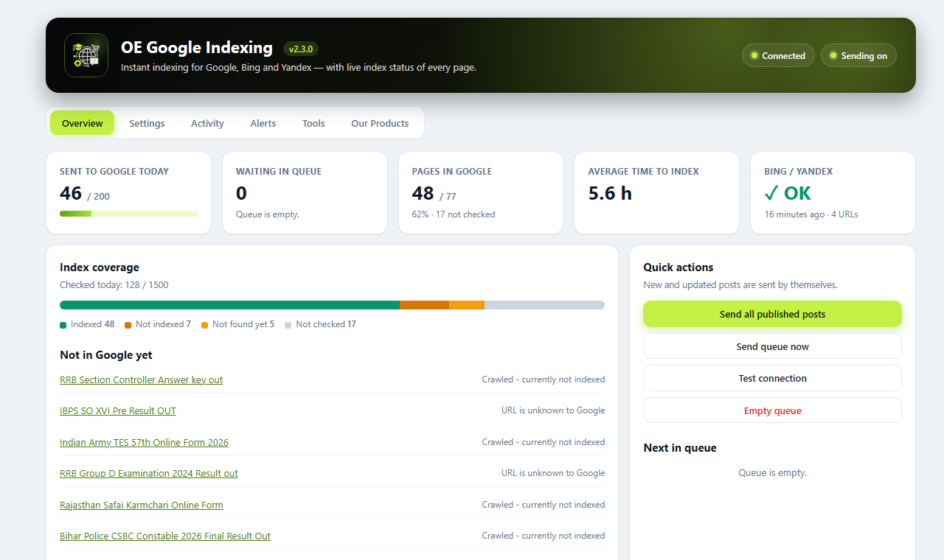The height and width of the screenshot is (560, 944).
Task: Click status text beside Bihar Police CSBC row
Action: [x=544, y=536]
